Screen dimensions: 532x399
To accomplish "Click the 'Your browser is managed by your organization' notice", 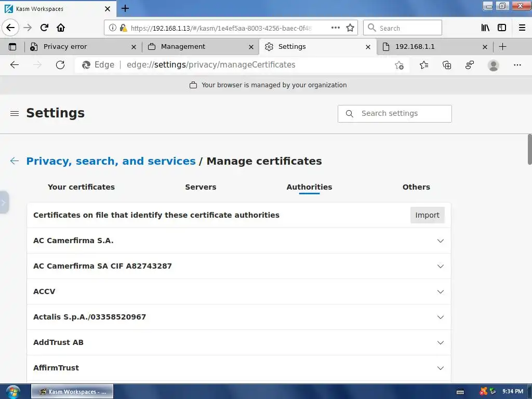I will [x=268, y=85].
